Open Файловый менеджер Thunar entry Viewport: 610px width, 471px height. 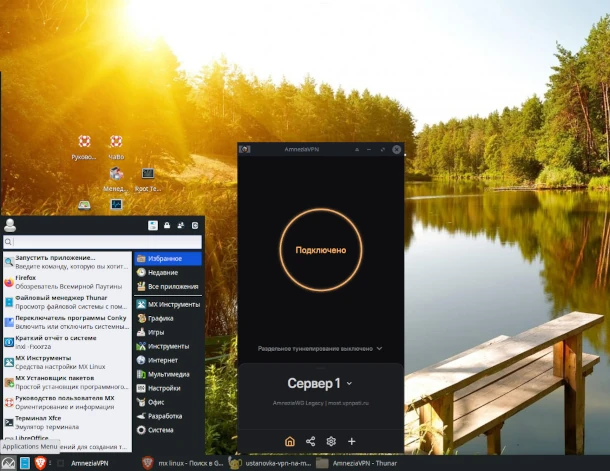[x=67, y=302]
